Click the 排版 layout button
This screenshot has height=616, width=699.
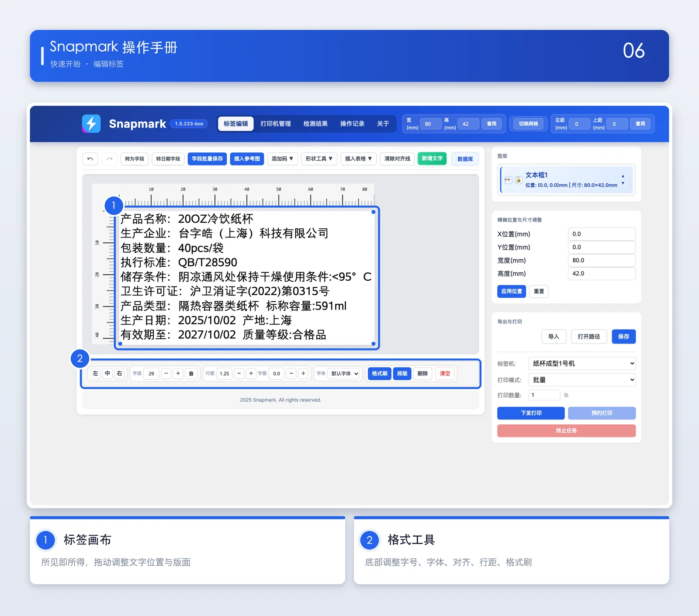point(402,374)
